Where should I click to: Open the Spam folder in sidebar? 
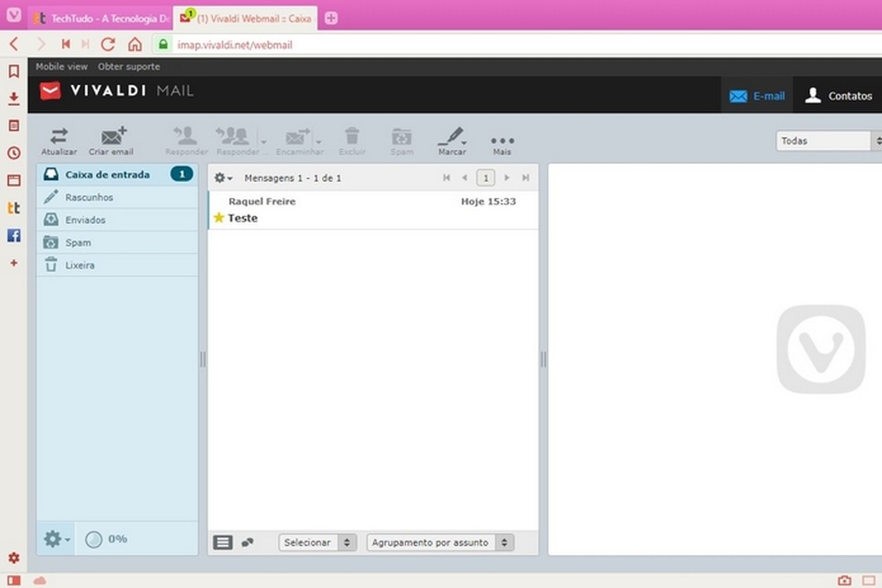[117, 243]
